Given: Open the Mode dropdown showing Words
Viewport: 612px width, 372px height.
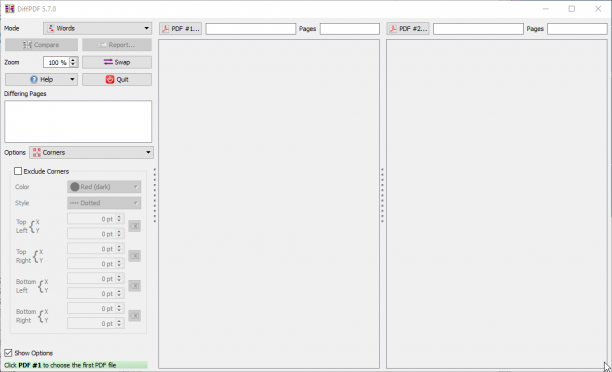Looking at the screenshot, I should (x=98, y=28).
